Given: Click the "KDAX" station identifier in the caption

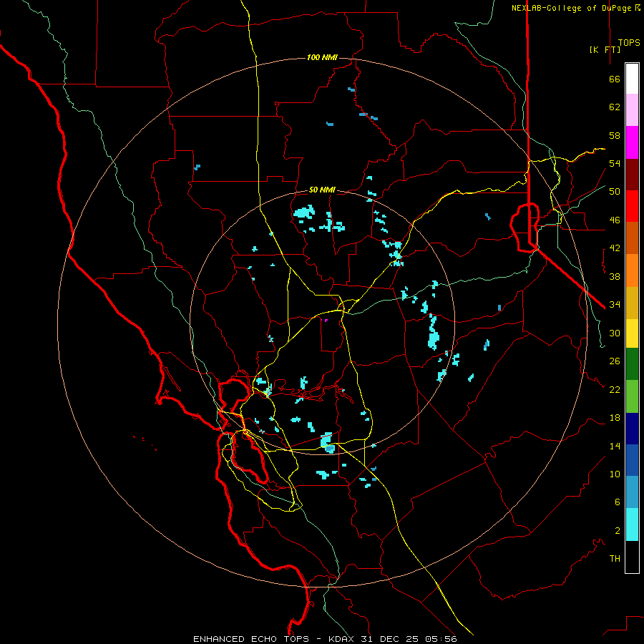Looking at the screenshot, I should tap(343, 639).
